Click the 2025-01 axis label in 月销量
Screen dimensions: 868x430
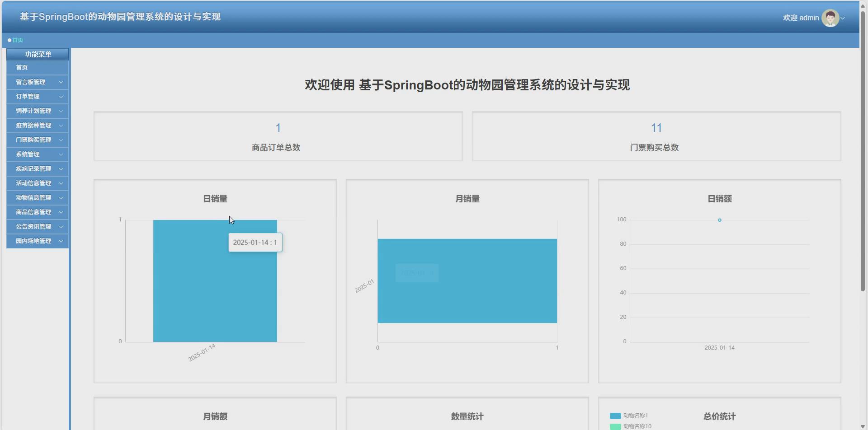click(364, 286)
